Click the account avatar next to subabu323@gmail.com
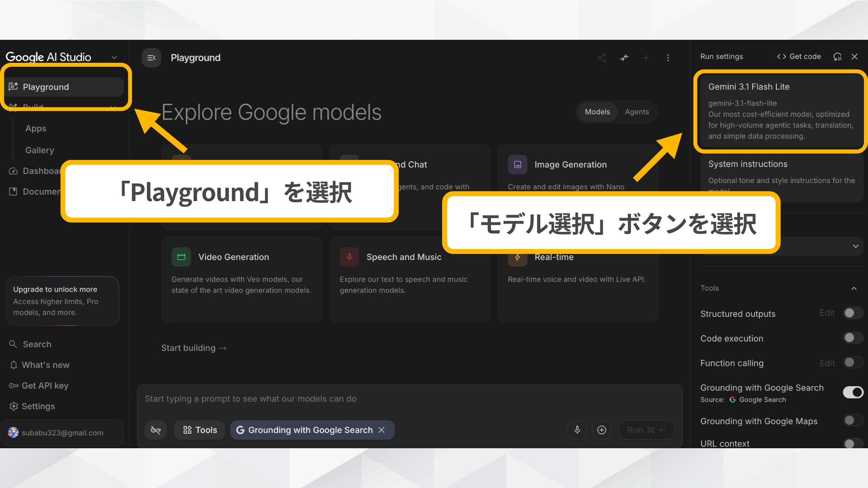This screenshot has height=488, width=868. (13, 432)
